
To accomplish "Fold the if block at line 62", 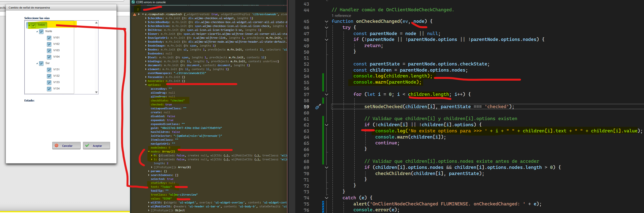I will [x=326, y=125].
